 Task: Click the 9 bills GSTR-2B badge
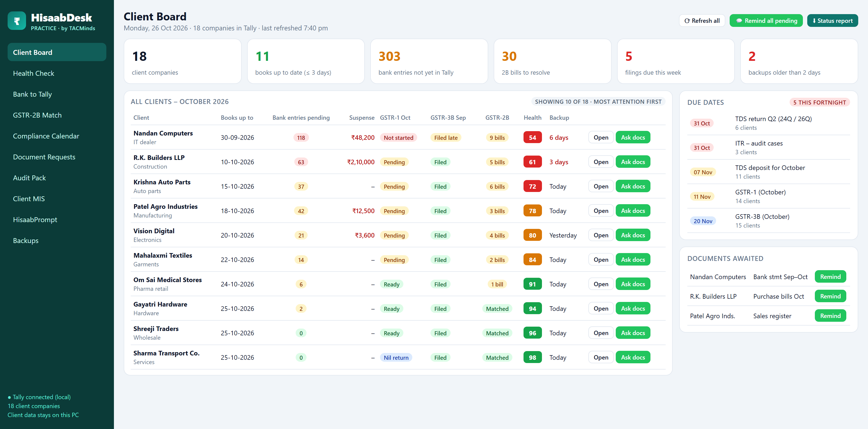[497, 138]
